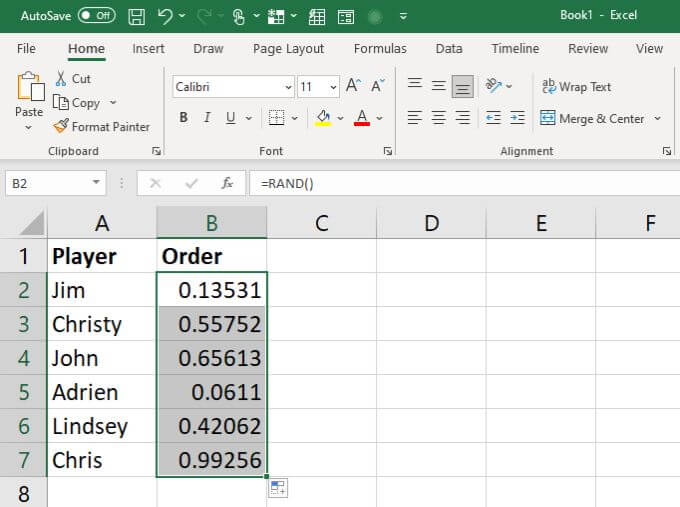The width and height of the screenshot is (680, 507).
Task: Open Alignment dialog launcher
Action: [x=667, y=151]
